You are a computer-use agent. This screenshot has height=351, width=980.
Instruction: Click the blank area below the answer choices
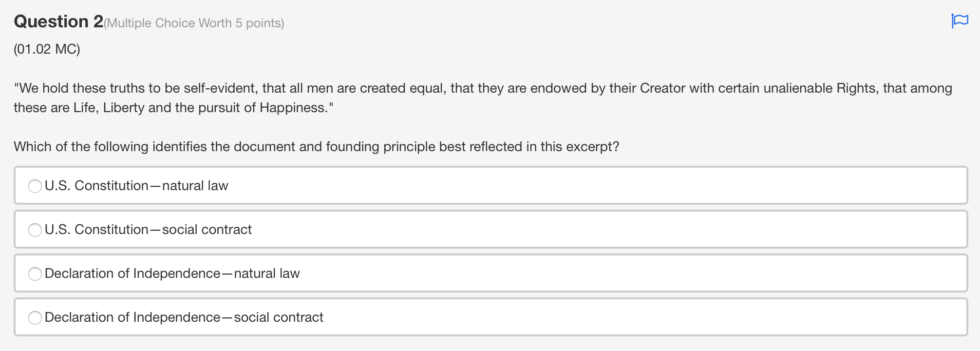(487, 344)
